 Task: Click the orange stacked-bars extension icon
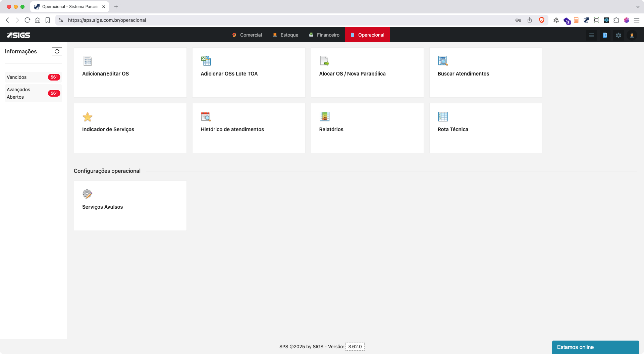pyautogui.click(x=576, y=20)
